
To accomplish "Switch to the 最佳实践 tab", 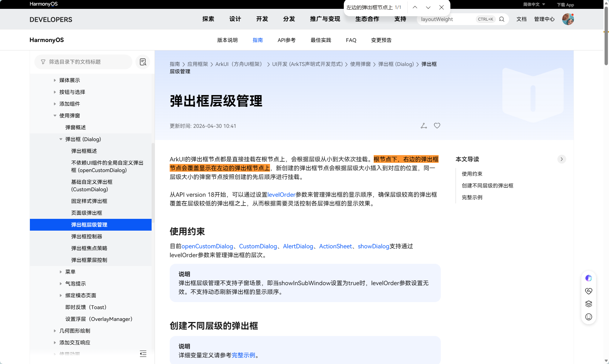I will click(x=321, y=40).
